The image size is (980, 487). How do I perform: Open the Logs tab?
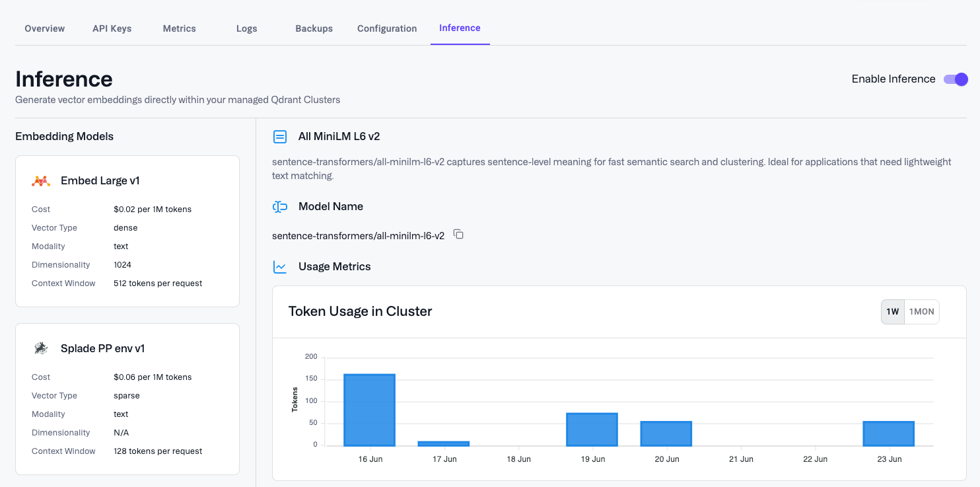point(246,28)
